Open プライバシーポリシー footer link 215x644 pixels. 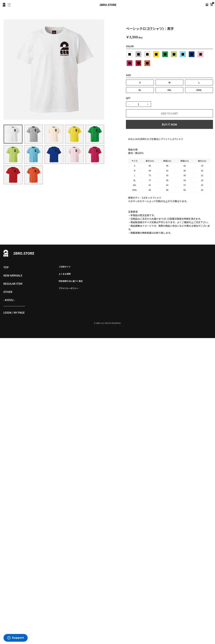pos(69,288)
